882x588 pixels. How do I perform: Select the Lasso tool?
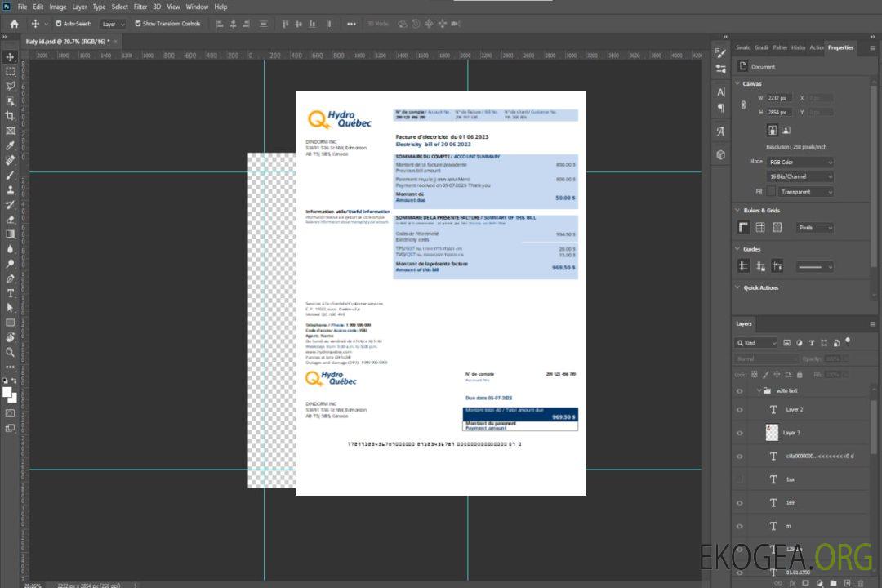click(11, 86)
